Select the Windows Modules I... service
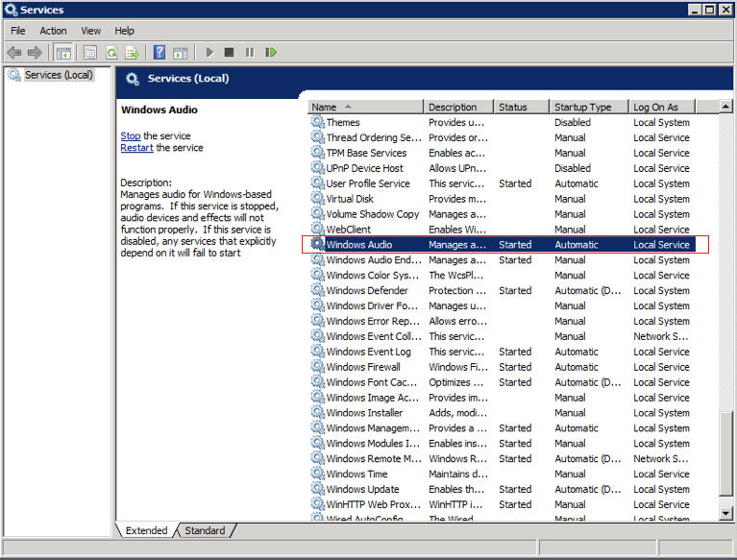Image resolution: width=737 pixels, height=560 pixels. 502,444
